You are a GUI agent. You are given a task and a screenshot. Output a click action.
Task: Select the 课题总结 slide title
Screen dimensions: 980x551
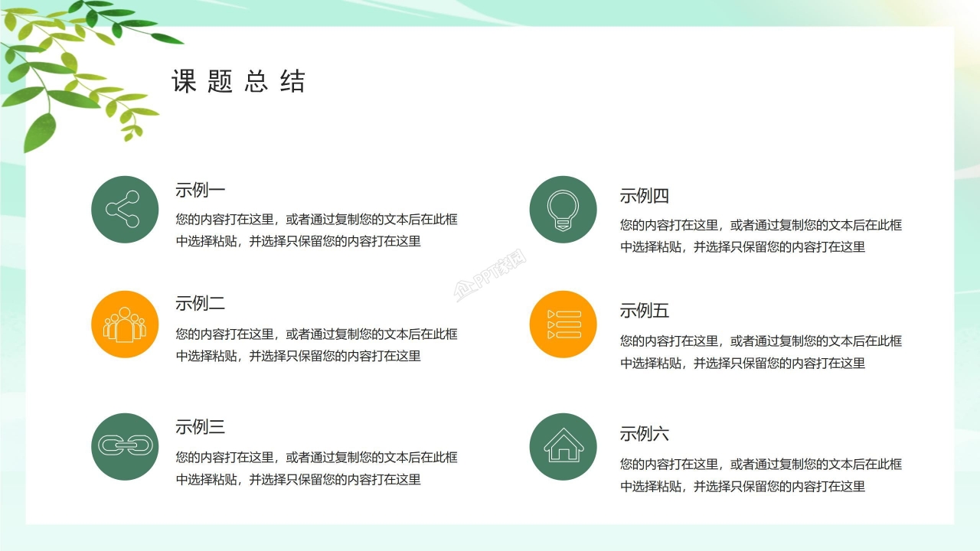pos(239,79)
